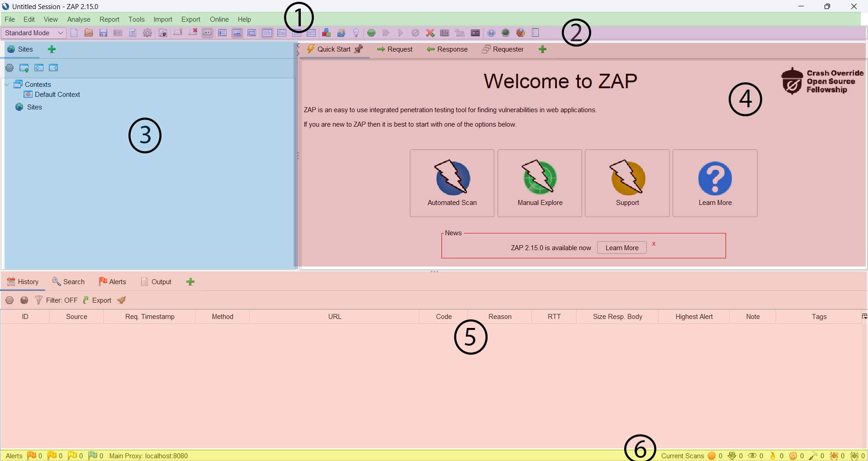Screen dimensions: 868x461
Task: Toggle link with Sites selection in History
Action: (x=24, y=300)
